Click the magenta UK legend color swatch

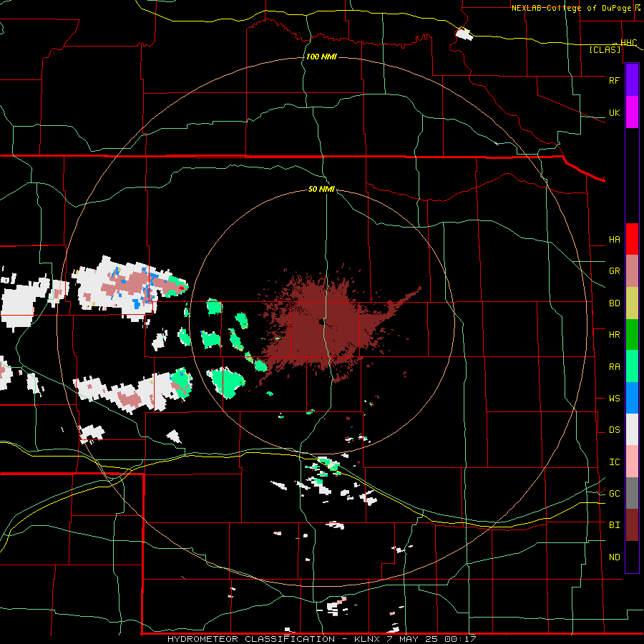pyautogui.click(x=632, y=112)
